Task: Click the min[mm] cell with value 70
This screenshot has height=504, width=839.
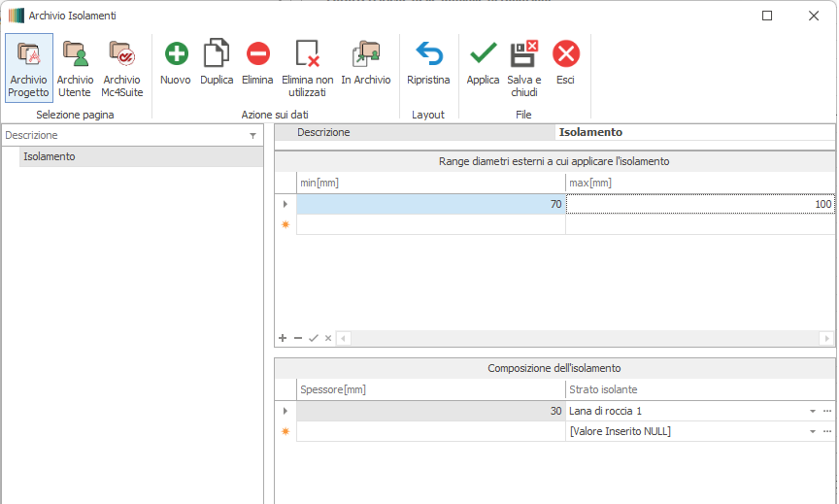Action: pos(430,204)
